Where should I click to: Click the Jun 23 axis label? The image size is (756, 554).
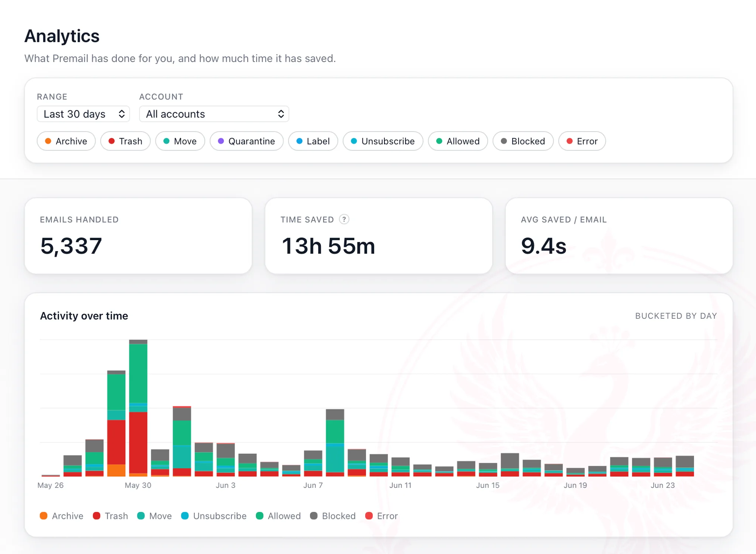[663, 485]
